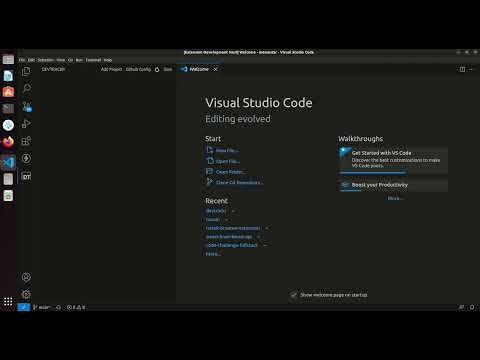
Task: Click the feedback icon in status bar
Action: [461, 307]
